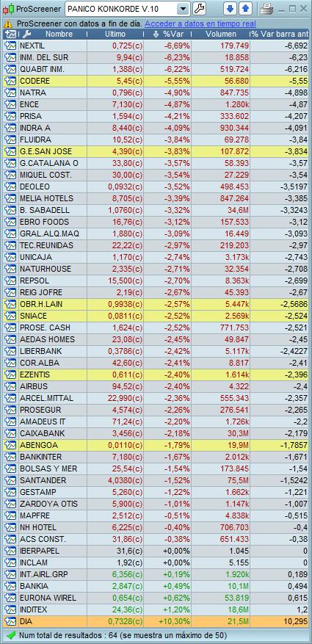The height and width of the screenshot is (644, 312).
Task: Select the ARCEL.MITTAL name cell
Action: (51, 399)
